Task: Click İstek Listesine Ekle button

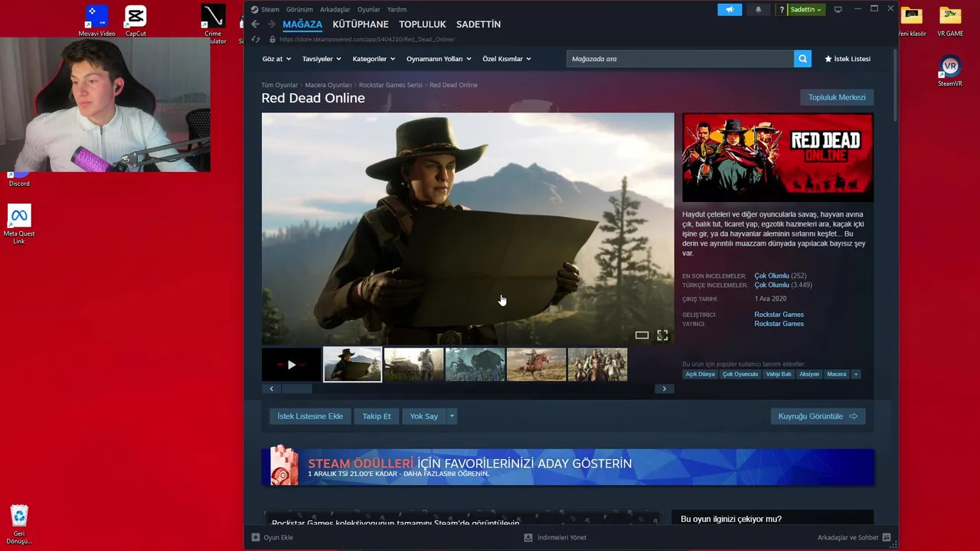Action: pyautogui.click(x=310, y=416)
